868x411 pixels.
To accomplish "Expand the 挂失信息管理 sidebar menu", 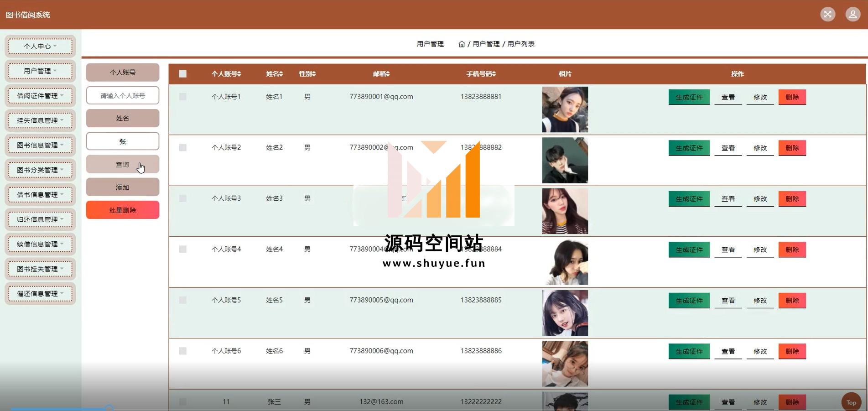I will [40, 120].
